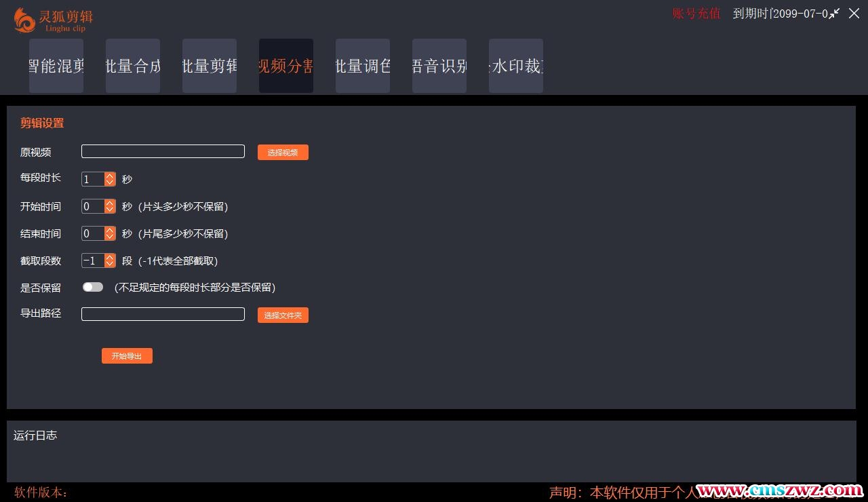Close the app with the X icon
This screenshot has height=502, width=868.
854,13
